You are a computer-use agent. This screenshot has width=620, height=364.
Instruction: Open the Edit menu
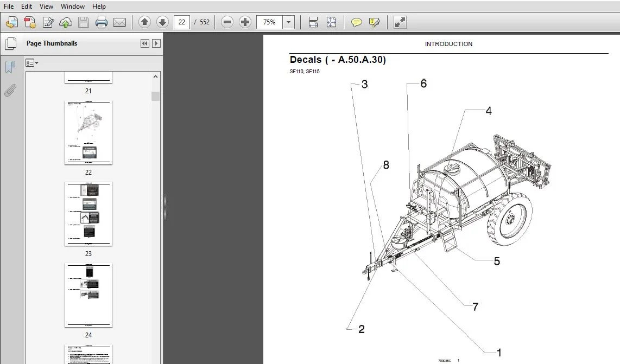tap(27, 7)
